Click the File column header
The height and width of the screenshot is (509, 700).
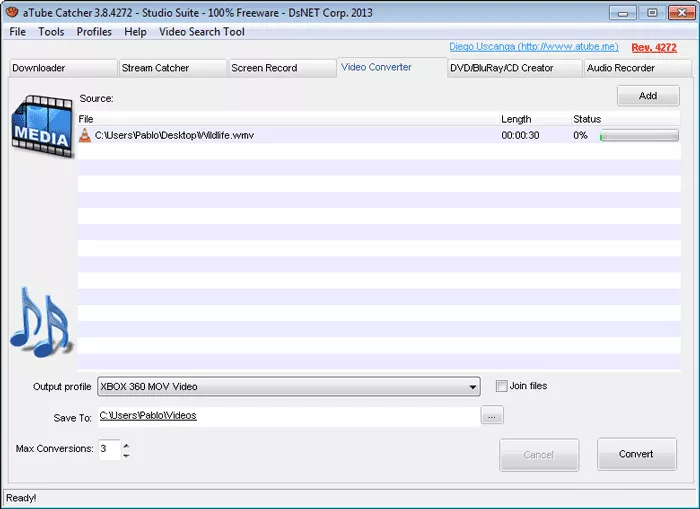(289, 119)
